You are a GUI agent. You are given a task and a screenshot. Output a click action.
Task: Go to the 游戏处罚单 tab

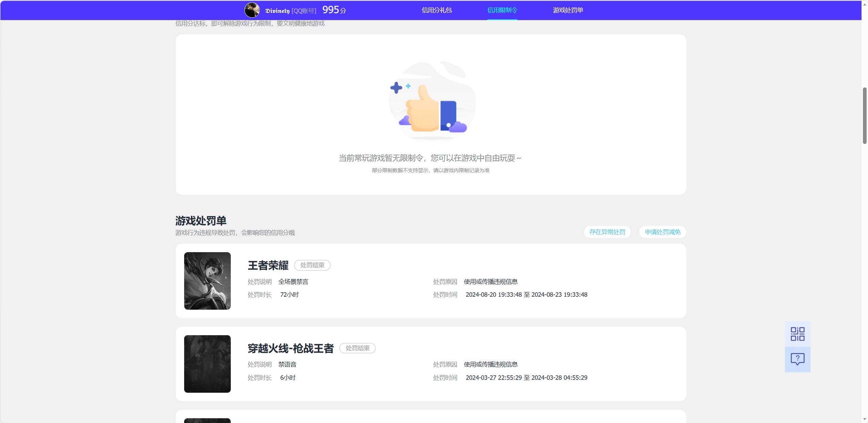tap(568, 10)
